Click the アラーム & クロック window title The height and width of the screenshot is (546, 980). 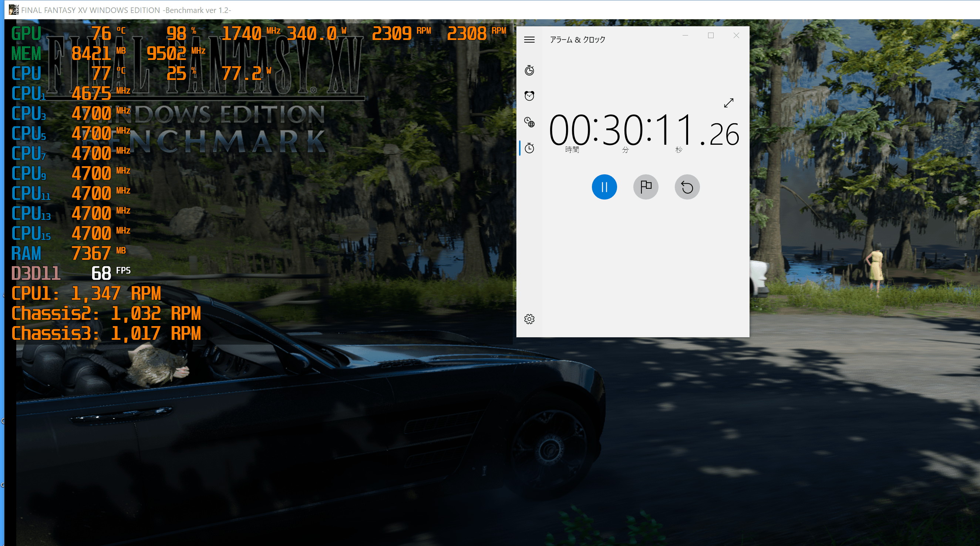(x=577, y=40)
